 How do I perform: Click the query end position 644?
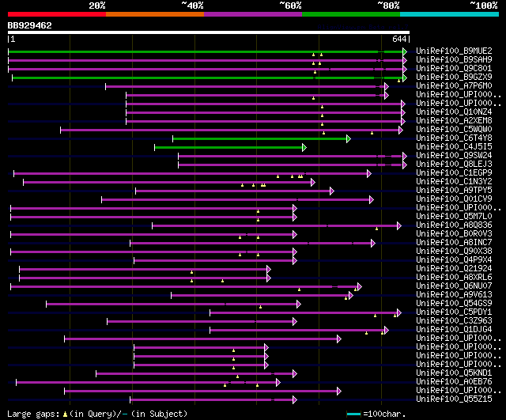[399, 39]
